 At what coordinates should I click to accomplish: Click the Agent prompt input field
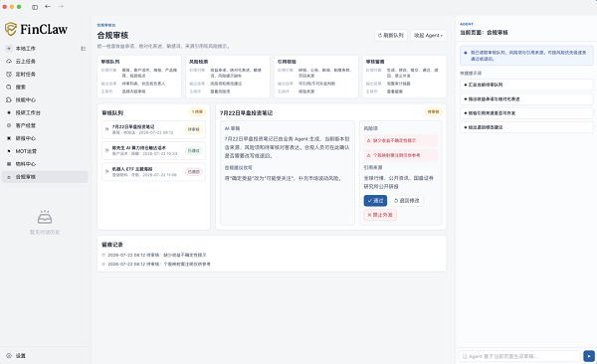point(519,356)
